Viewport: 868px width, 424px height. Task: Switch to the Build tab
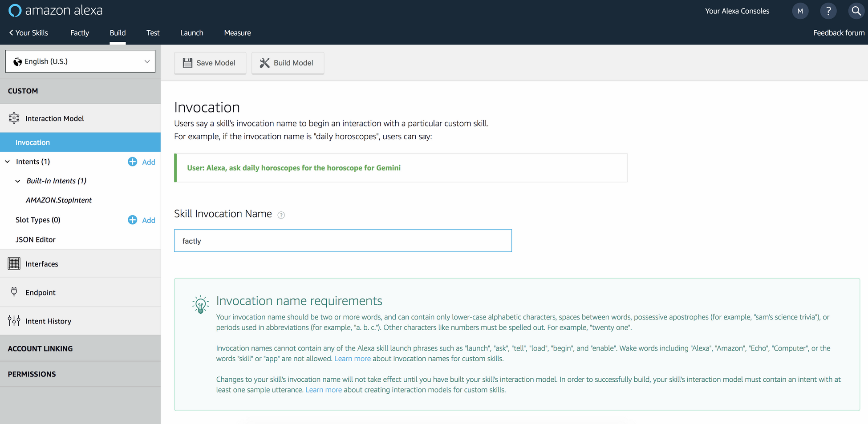click(118, 33)
